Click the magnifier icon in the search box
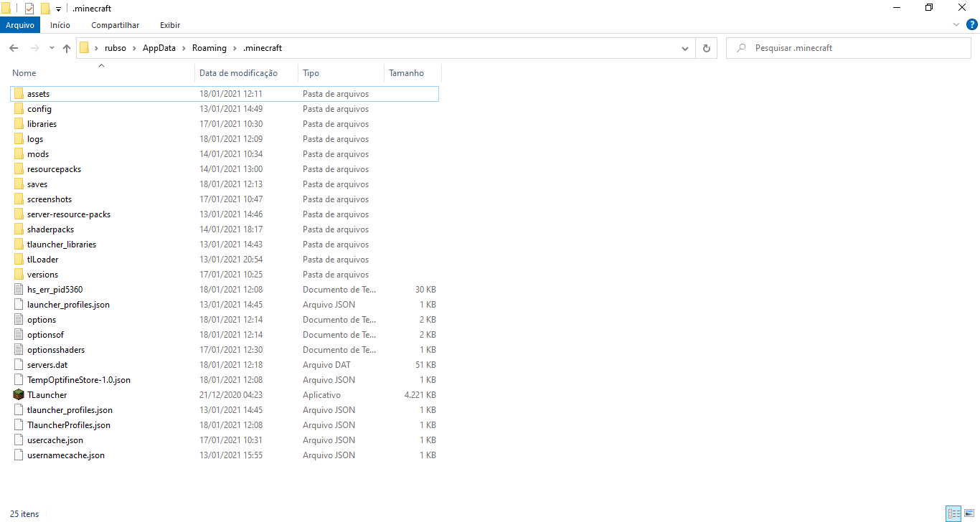This screenshot has width=980, height=522. [740, 48]
